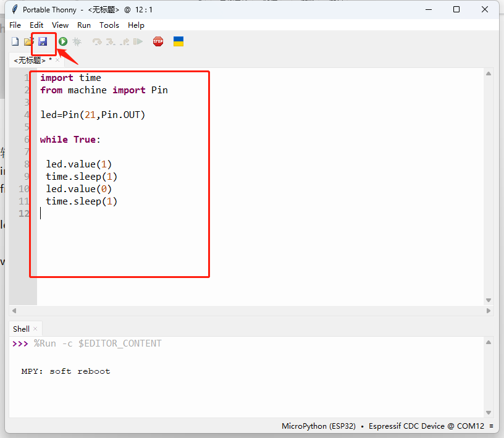Click editor horizontal scrollbar right arrow
The image size is (504, 438).
[x=489, y=311]
